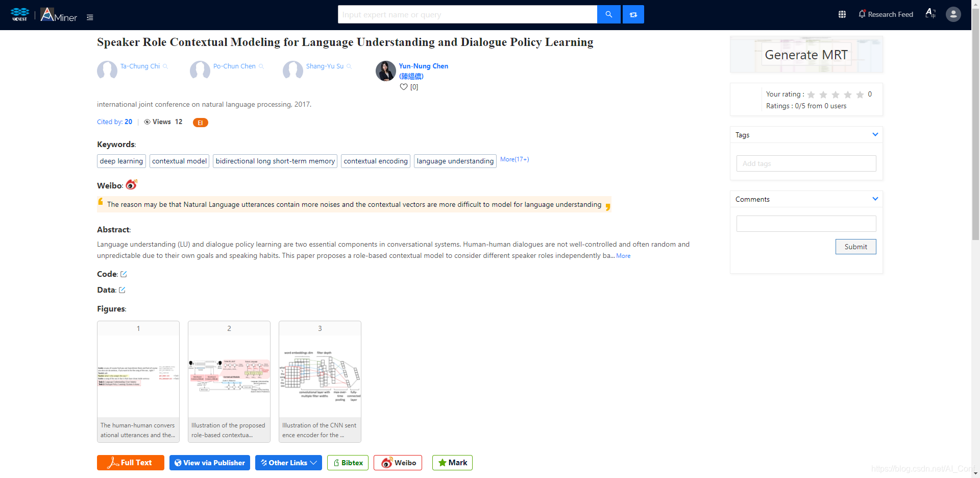Rate the paper five stars

point(860,94)
